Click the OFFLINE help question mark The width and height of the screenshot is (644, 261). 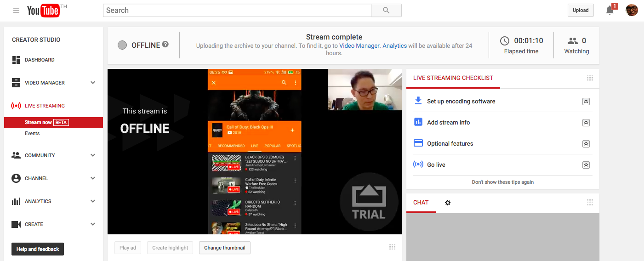(x=165, y=45)
